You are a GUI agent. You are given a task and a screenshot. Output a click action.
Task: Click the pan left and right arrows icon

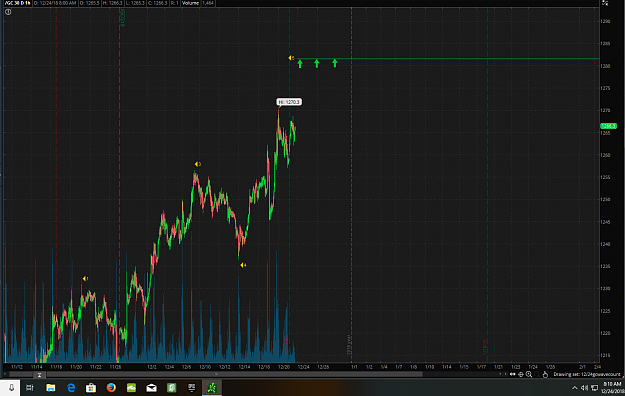coord(513,374)
